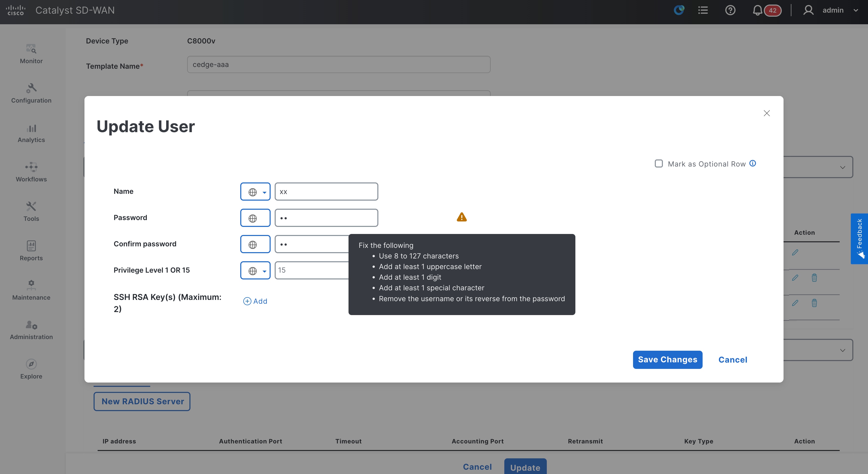
Task: Open Tools in the sidebar
Action: (31, 211)
